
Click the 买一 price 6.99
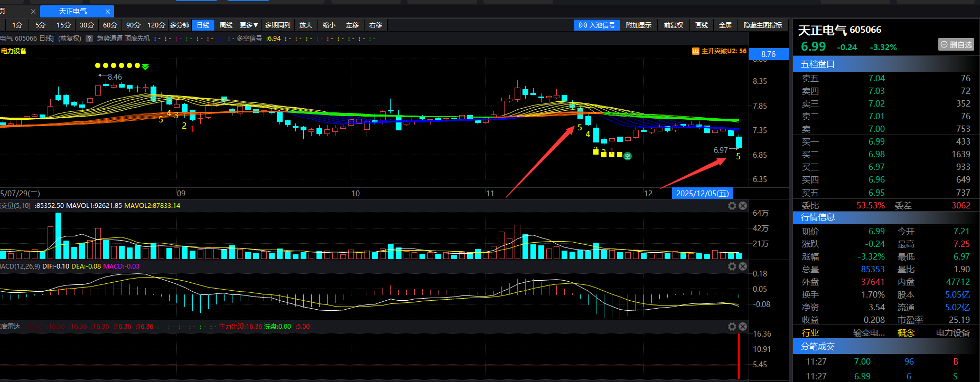[876, 141]
